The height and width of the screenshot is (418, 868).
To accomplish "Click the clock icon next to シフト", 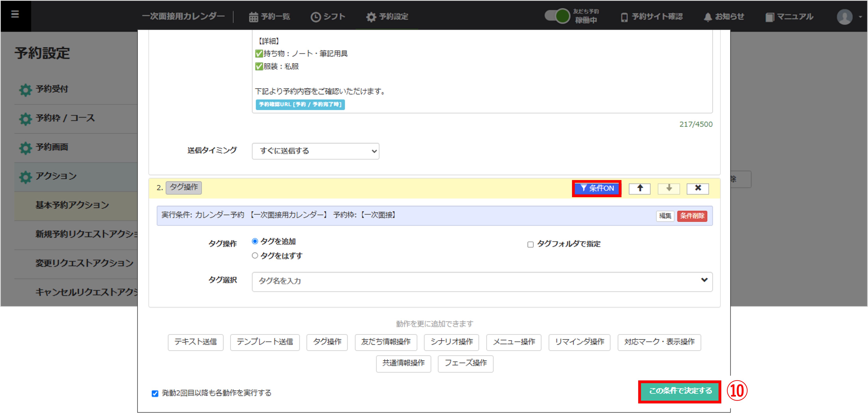I will 315,17.
